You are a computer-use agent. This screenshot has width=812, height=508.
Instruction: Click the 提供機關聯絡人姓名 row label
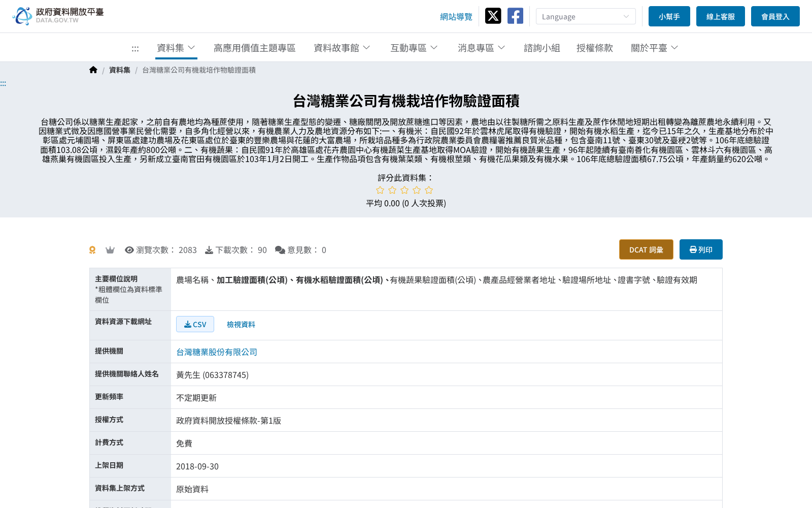[127, 374]
